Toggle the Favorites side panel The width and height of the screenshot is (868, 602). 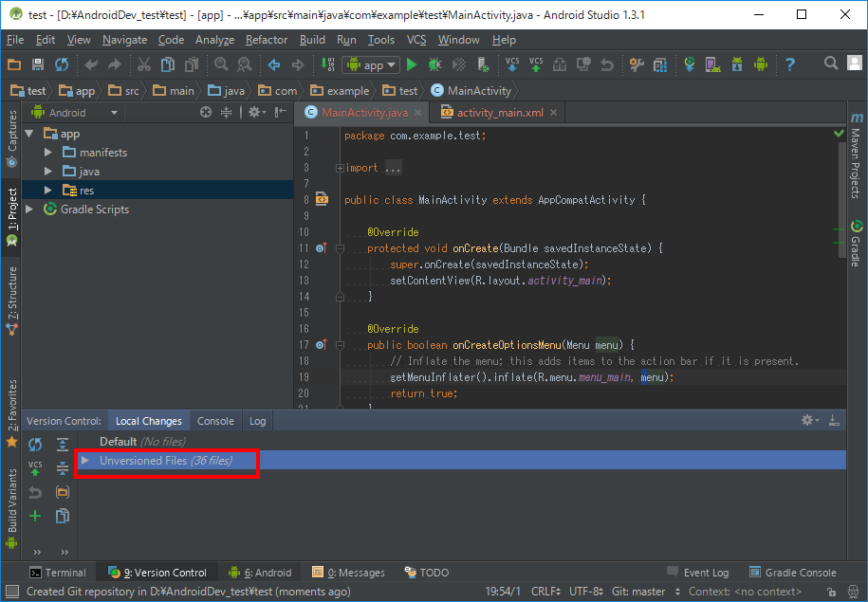click(11, 412)
